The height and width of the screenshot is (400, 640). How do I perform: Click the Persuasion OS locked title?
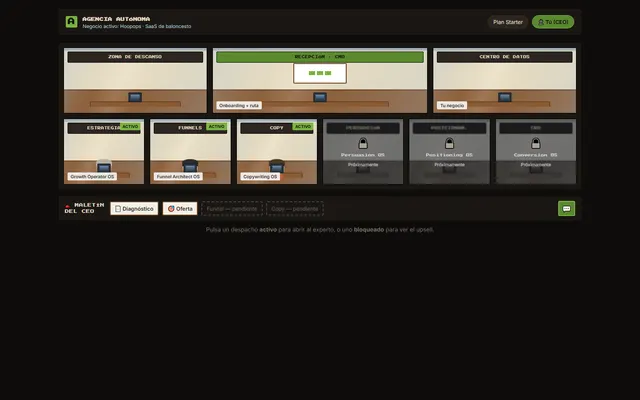click(363, 155)
